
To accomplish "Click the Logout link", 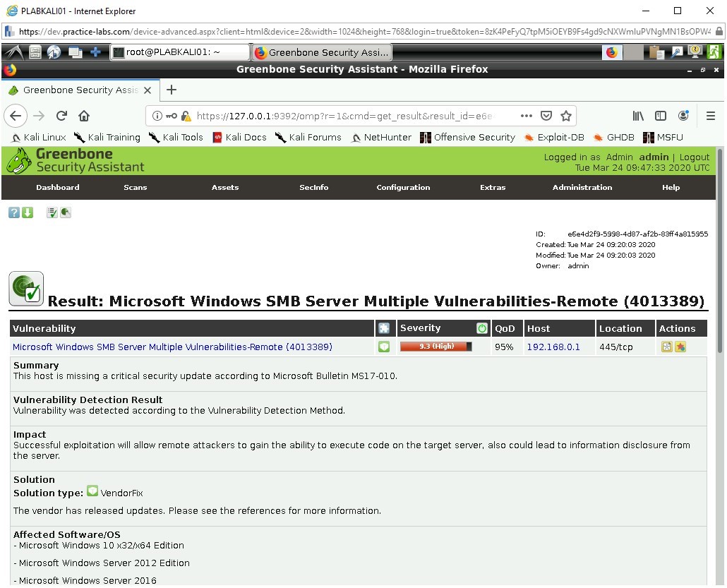I will pyautogui.click(x=695, y=157).
